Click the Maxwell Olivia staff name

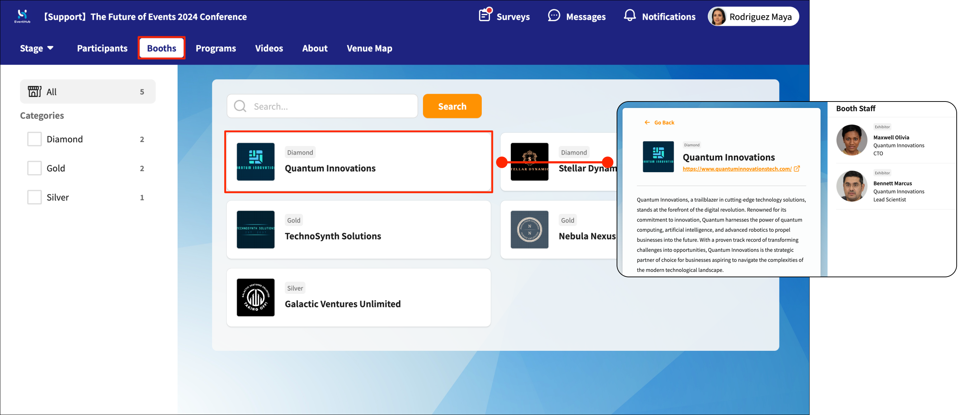pyautogui.click(x=891, y=137)
